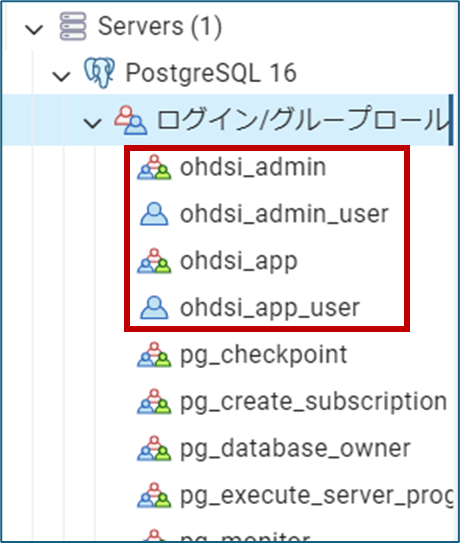Select the ohdsi_app_user role entry
The width and height of the screenshot is (460, 543).
270,308
